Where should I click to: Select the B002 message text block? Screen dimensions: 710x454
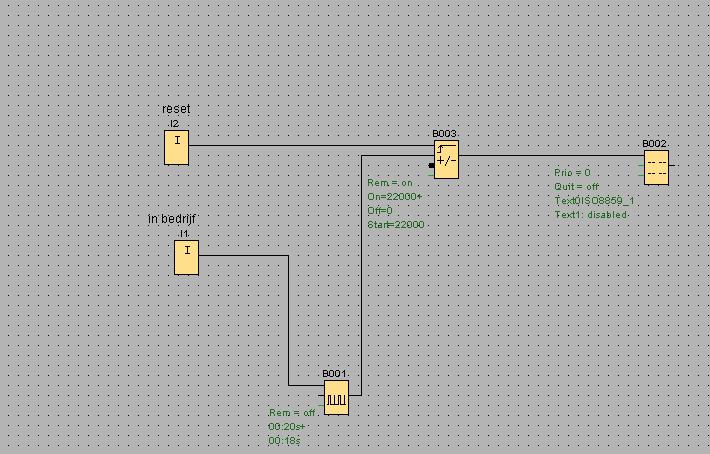655,167
